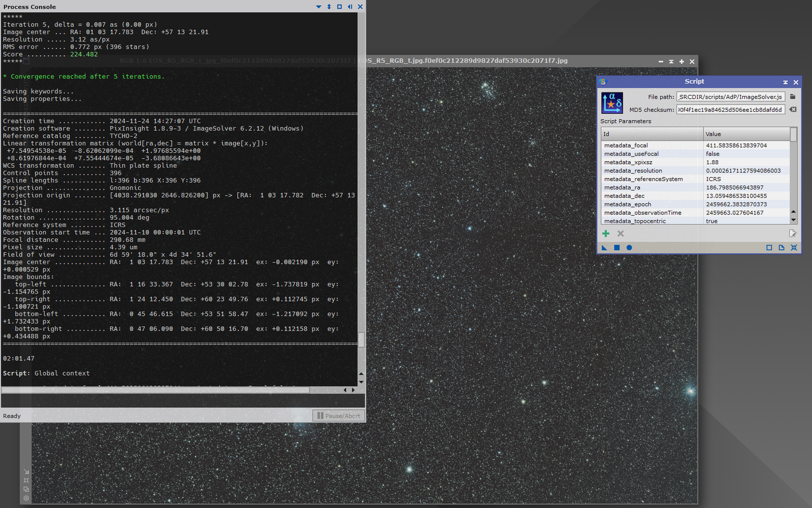Click the blue outlined square icon in Script bottom bar

tap(769, 248)
